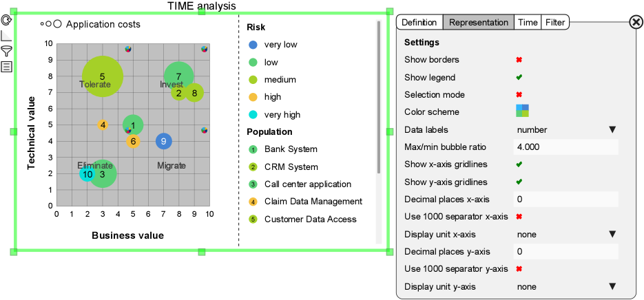644x300 pixels.
Task: Close the settings panel with X button
Action: (636, 22)
